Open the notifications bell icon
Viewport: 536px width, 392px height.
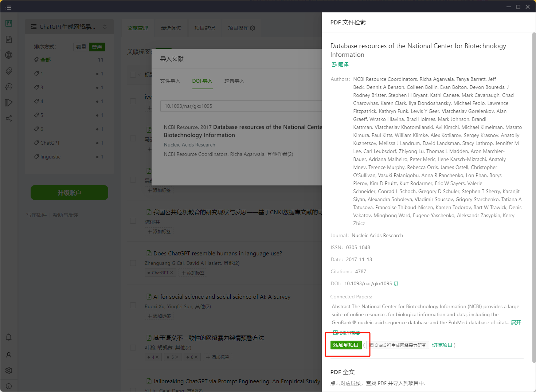point(9,337)
